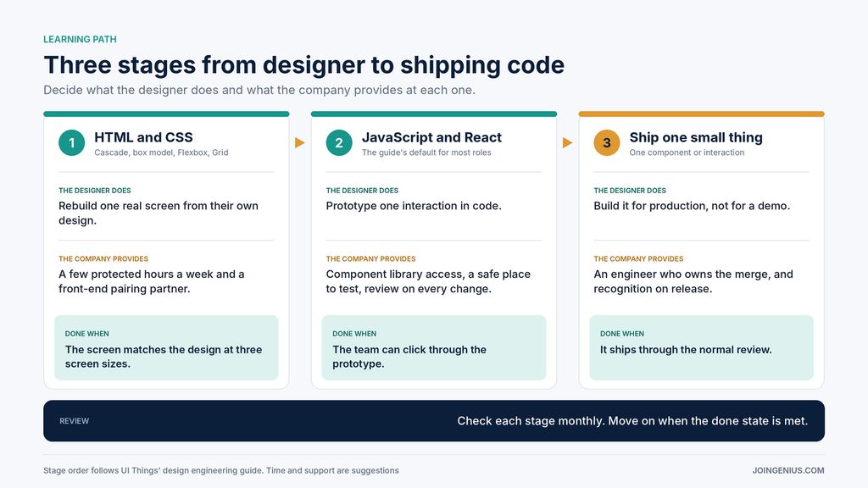Click "Cascade, box model, Flexbox, Grid" subtitle
This screenshot has height=488, width=868.
[x=161, y=152]
